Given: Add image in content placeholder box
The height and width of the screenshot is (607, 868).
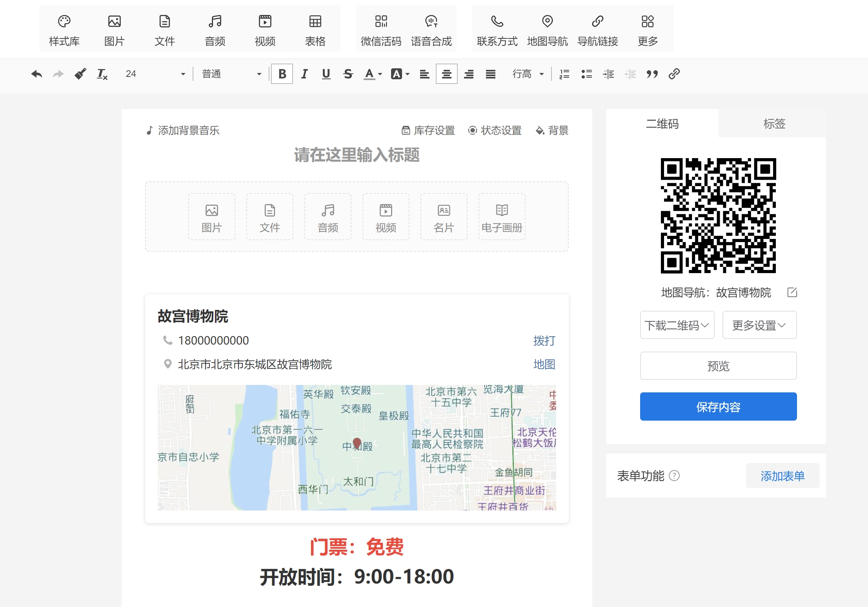Looking at the screenshot, I should 212,217.
